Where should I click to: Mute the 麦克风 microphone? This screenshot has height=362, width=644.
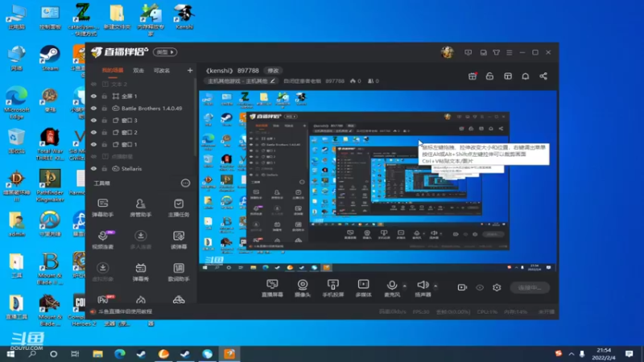coord(392,288)
